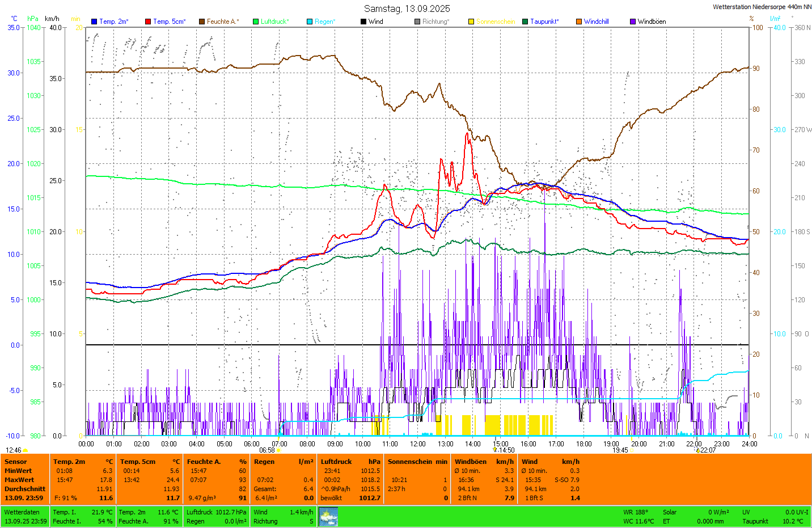The image size is (812, 528).
Task: Click the 19:45 sunset marker below axis
Action: (x=620, y=450)
